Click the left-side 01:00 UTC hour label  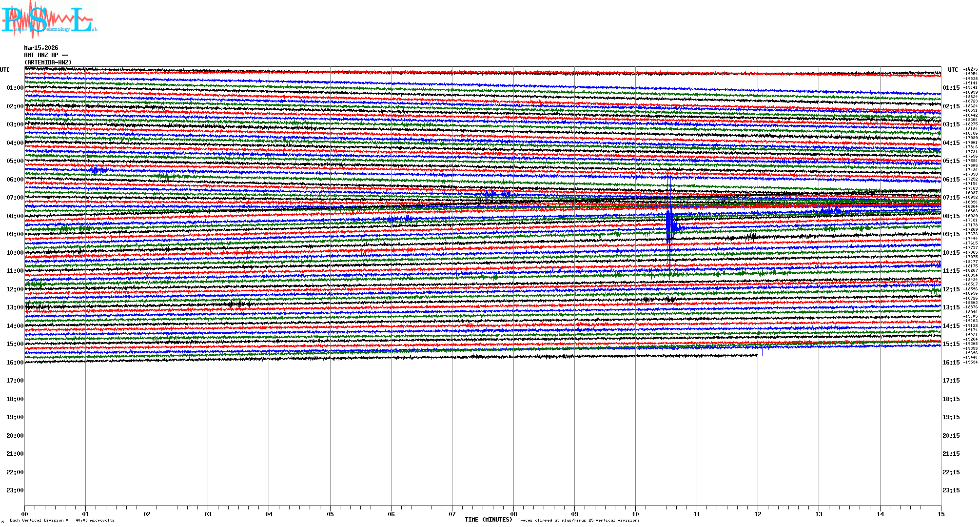15,88
